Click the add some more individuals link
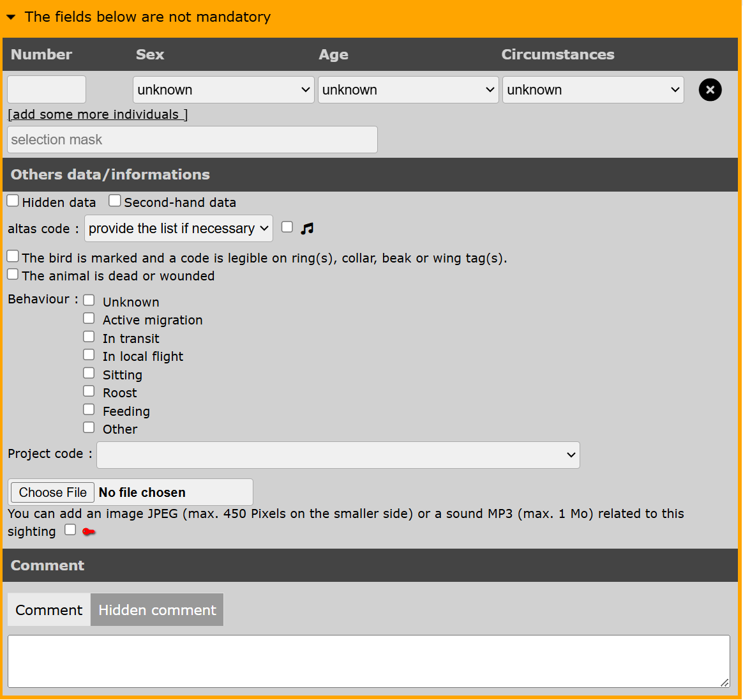The width and height of the screenshot is (743, 700). tap(98, 114)
